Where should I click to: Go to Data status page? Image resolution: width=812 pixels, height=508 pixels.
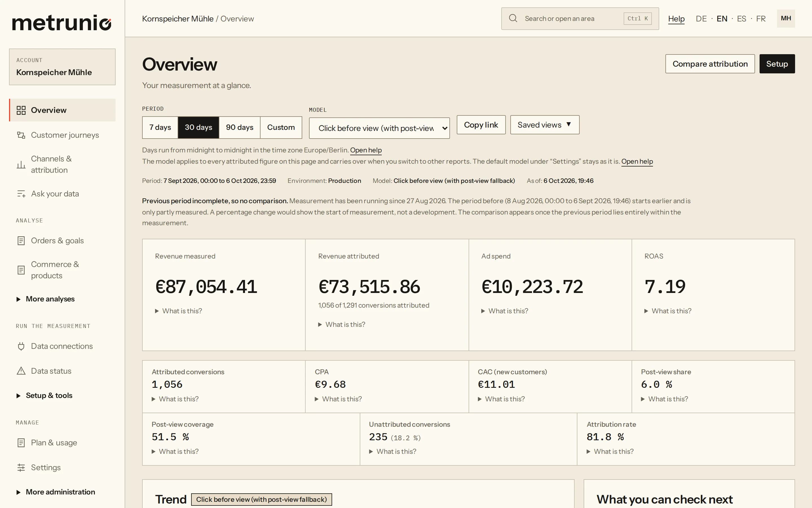(x=62, y=371)
